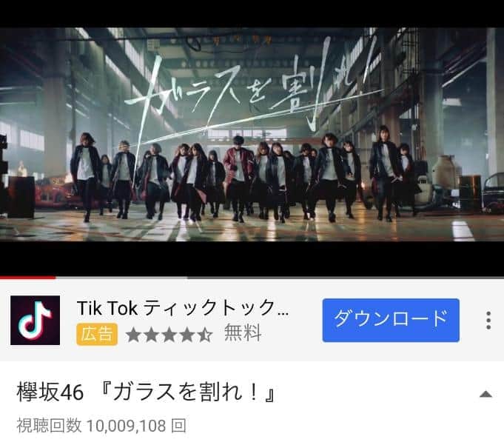Jump to the dark unbuffered progress segment

(346, 278)
